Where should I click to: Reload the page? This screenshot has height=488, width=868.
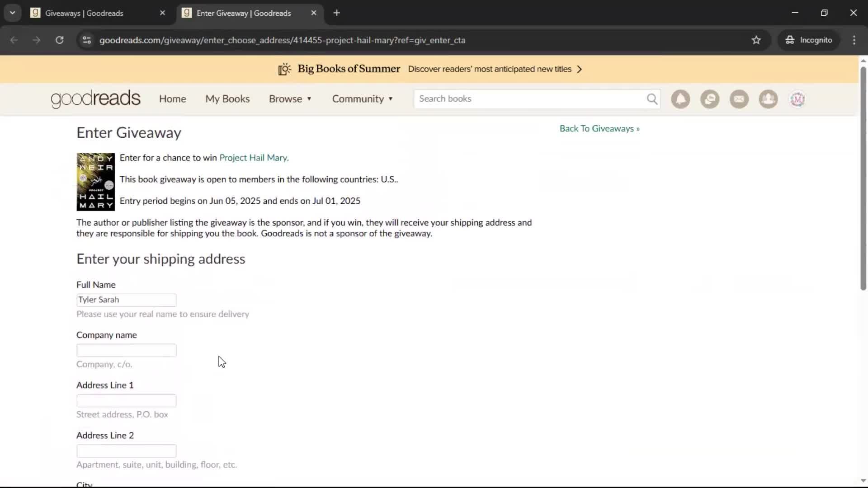[60, 40]
